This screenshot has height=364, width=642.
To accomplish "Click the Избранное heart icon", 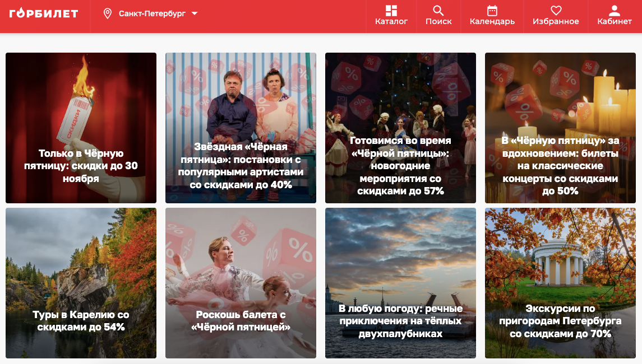I will (555, 10).
